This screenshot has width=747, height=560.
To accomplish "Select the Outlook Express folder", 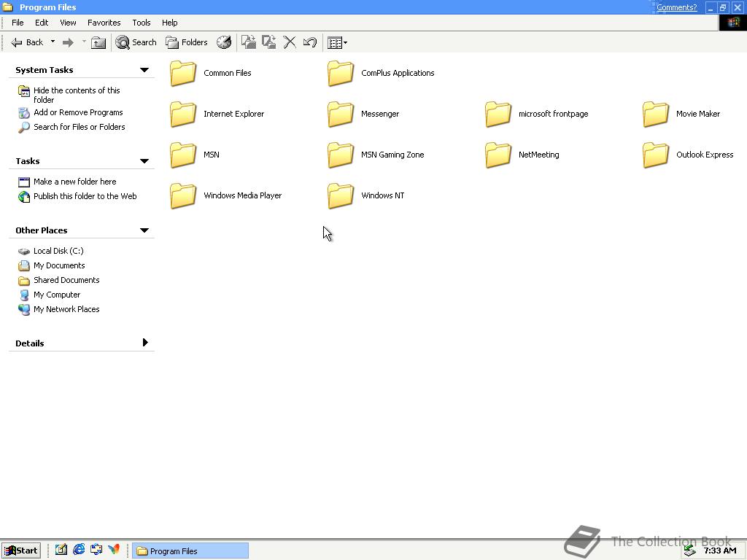I will tap(689, 155).
